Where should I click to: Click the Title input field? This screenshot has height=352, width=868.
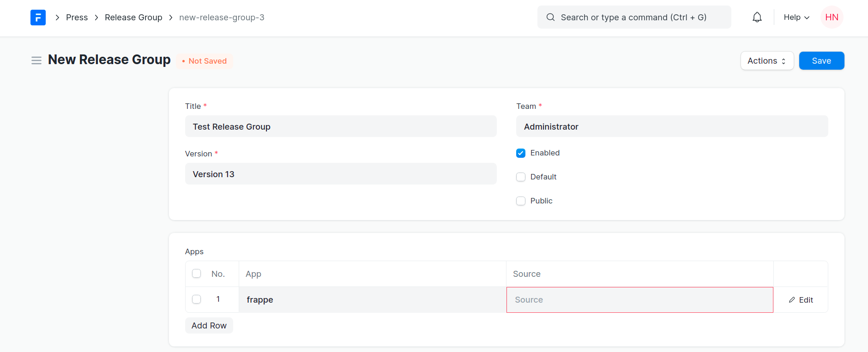[x=341, y=126]
